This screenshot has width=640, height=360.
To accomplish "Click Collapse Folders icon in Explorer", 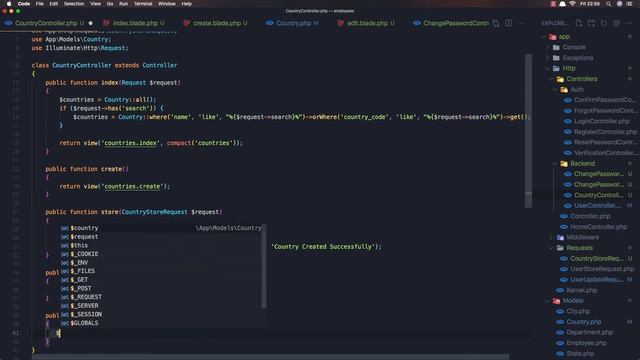I will coord(616,23).
